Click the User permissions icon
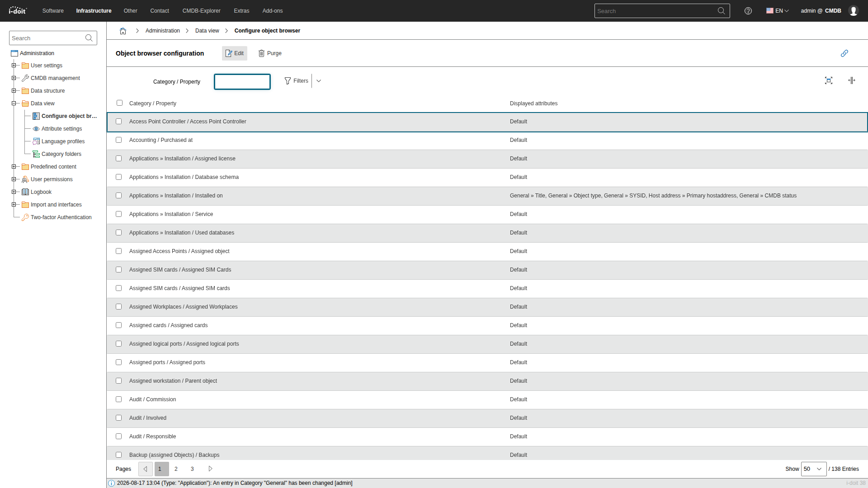Viewport: 868px width, 488px height. [x=25, y=179]
